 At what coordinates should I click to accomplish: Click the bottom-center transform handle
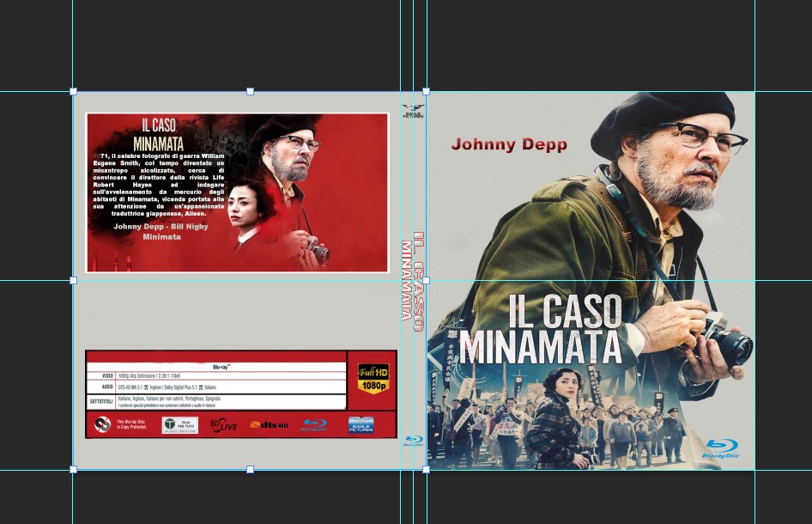[250, 470]
